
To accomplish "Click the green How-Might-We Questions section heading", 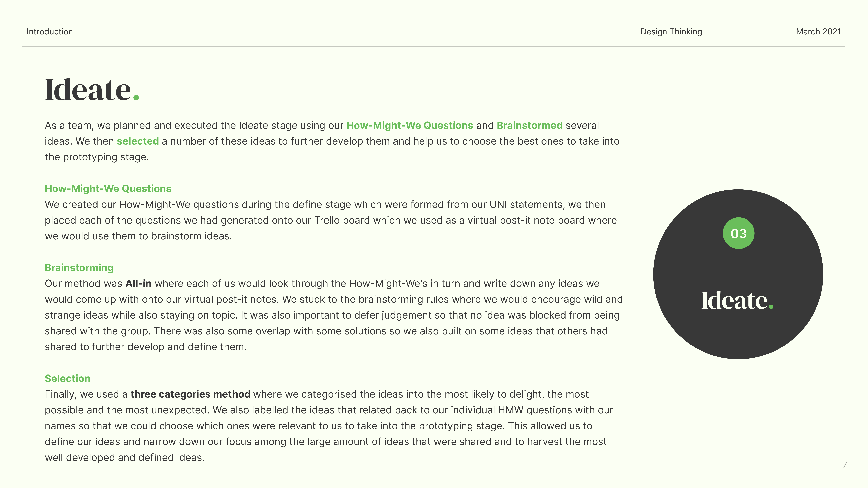I will pyautogui.click(x=108, y=189).
